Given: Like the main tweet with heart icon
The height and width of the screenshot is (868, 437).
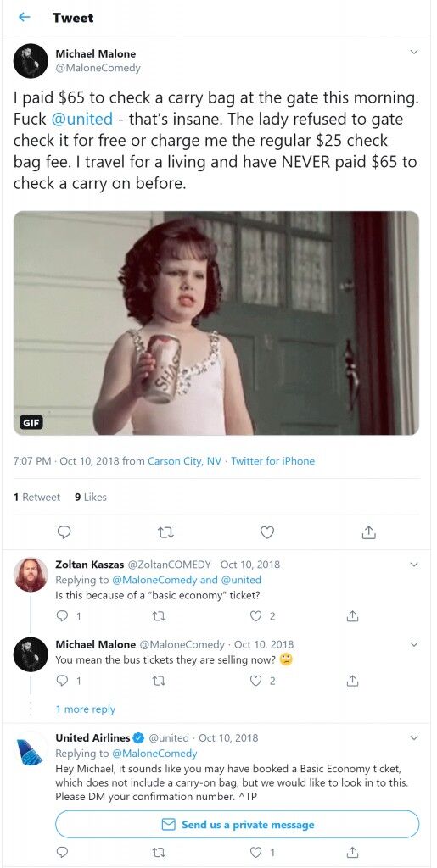Looking at the screenshot, I should point(267,532).
